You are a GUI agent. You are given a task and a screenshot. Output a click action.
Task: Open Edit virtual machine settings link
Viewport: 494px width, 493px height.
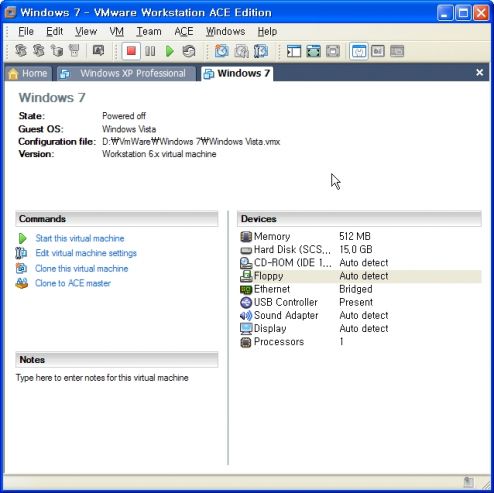pos(86,253)
